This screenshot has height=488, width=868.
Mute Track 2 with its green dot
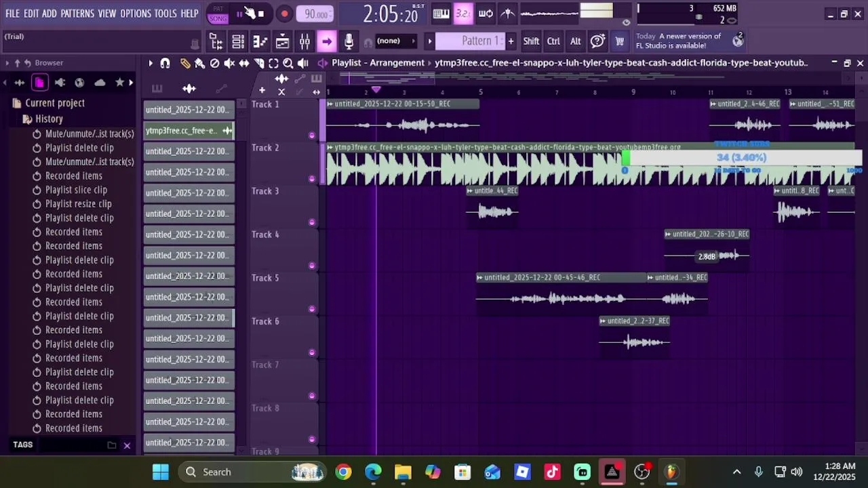point(312,179)
